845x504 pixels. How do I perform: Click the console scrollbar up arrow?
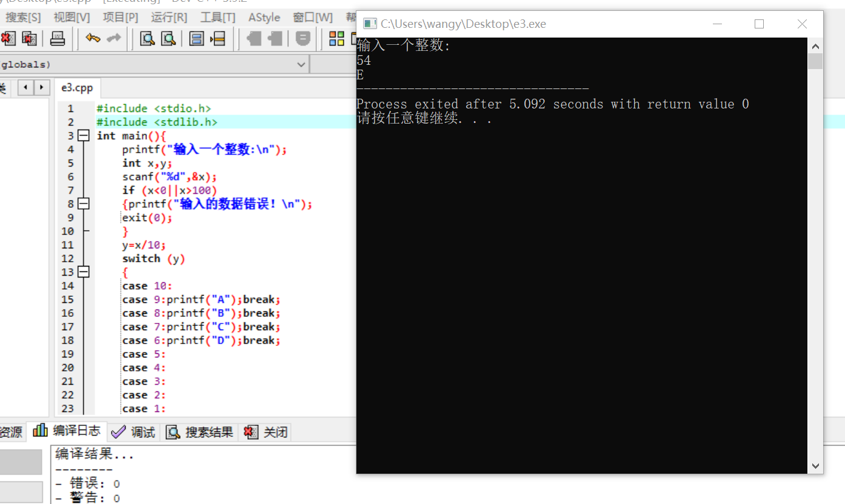(x=815, y=46)
